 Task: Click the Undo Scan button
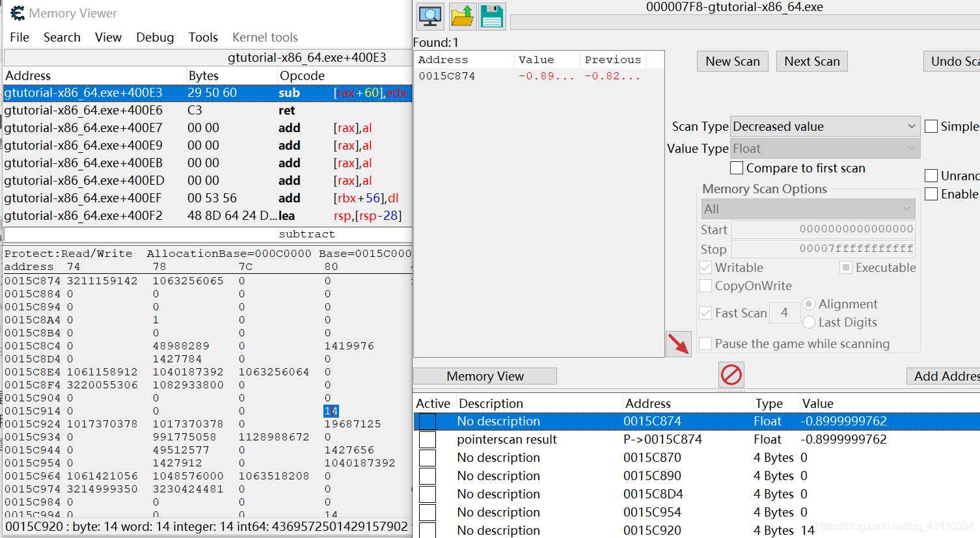tap(952, 61)
